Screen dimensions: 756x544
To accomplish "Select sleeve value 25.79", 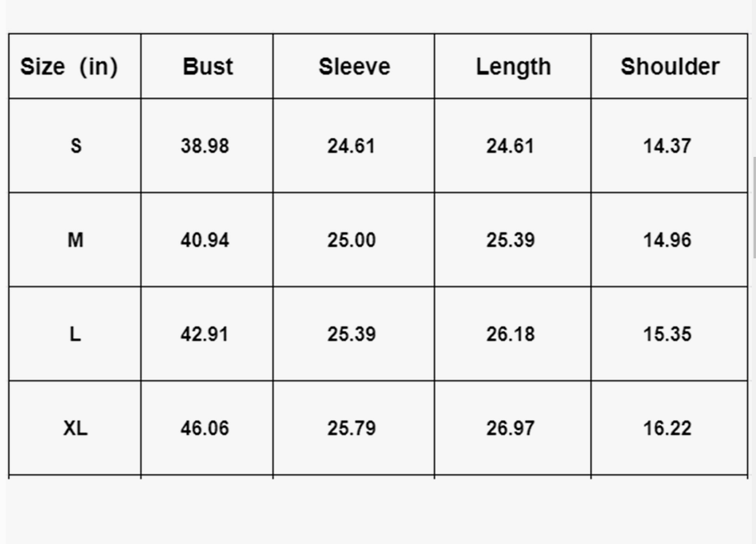I will click(351, 428).
